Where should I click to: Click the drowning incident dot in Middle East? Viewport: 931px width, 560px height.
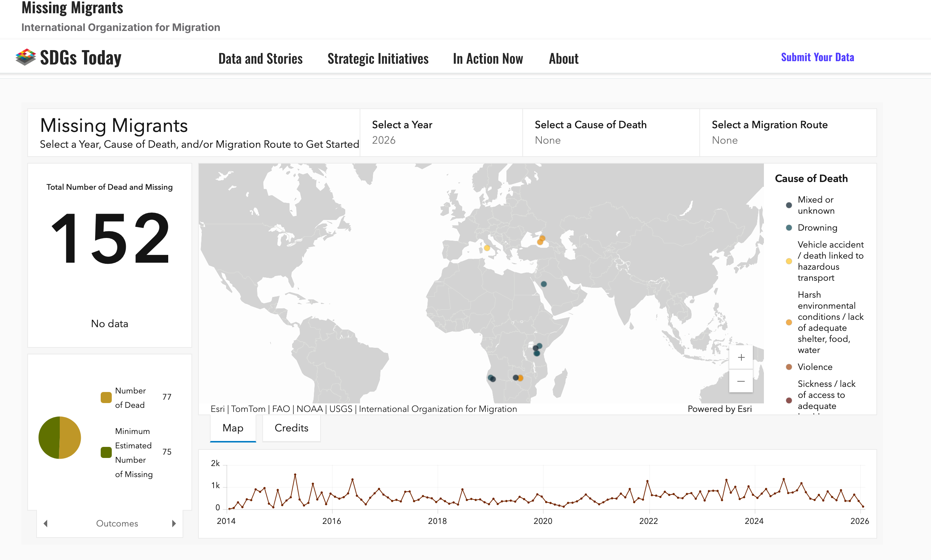[x=543, y=284]
